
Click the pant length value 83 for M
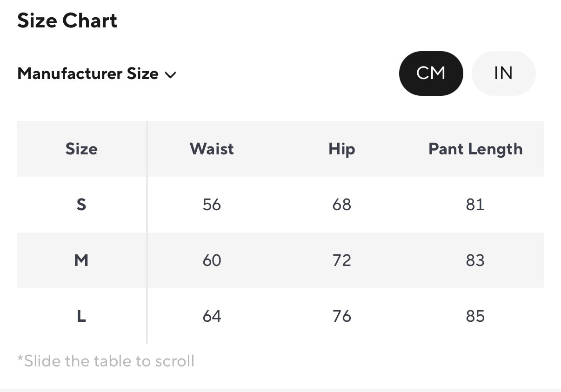point(475,260)
